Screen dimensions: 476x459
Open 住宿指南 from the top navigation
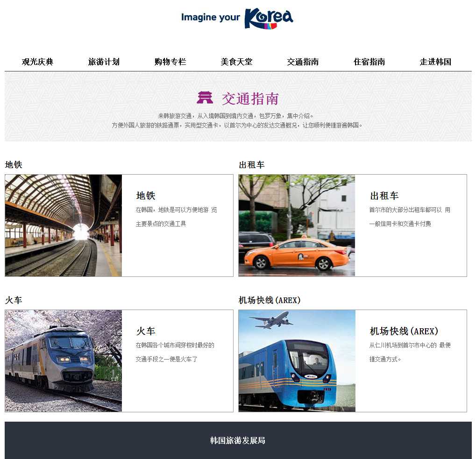coord(369,62)
